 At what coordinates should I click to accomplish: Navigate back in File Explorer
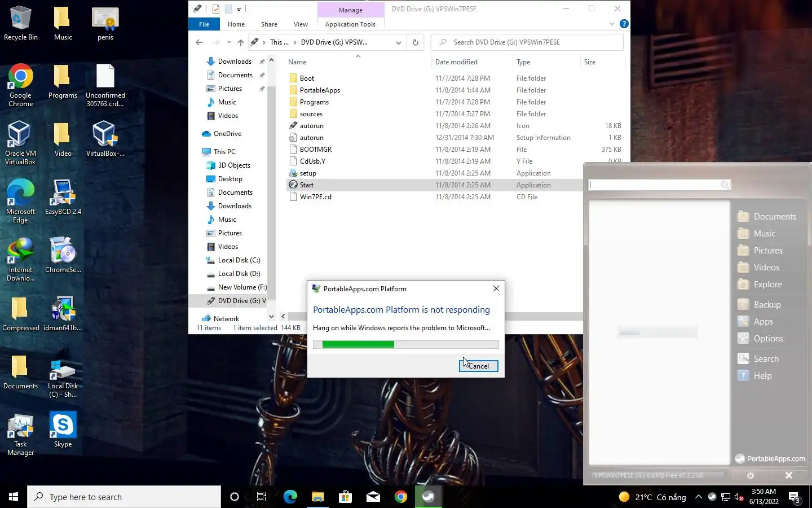coord(199,42)
